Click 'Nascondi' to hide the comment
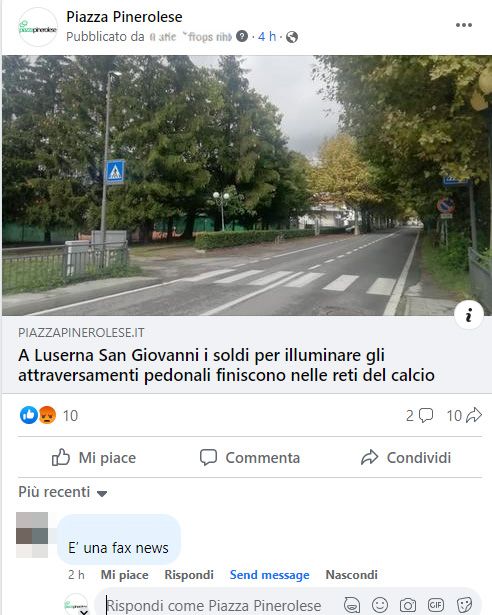Viewport: 492px width, 615px height. tap(352, 575)
